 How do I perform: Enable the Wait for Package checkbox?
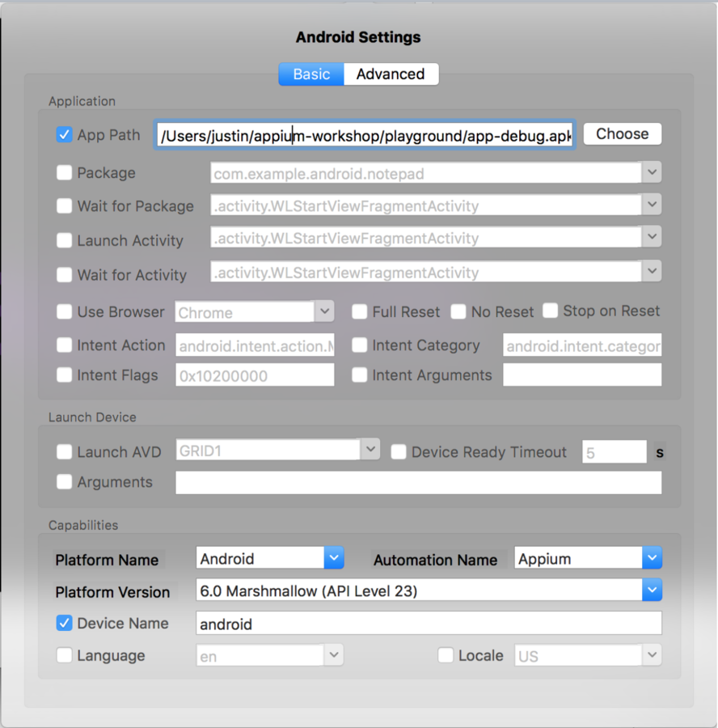(64, 205)
